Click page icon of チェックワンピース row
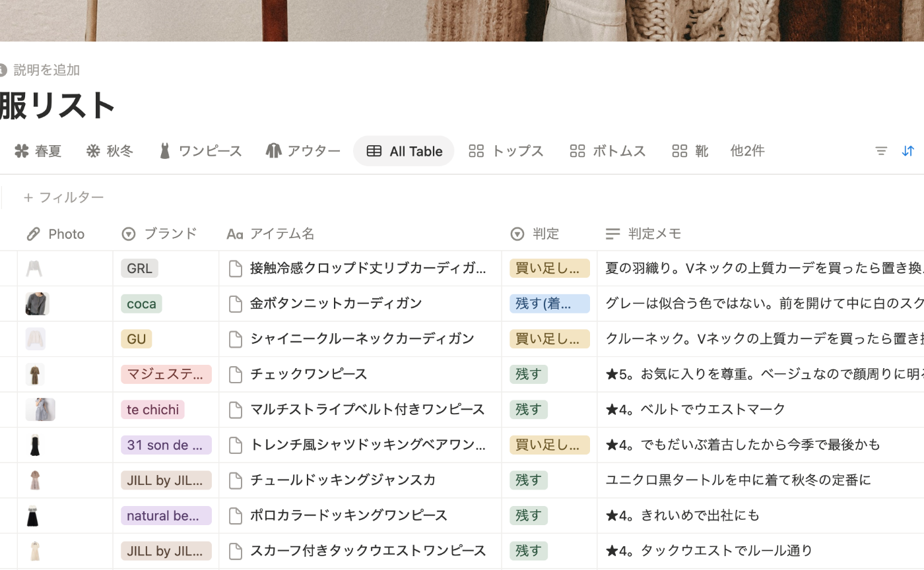 tap(236, 374)
